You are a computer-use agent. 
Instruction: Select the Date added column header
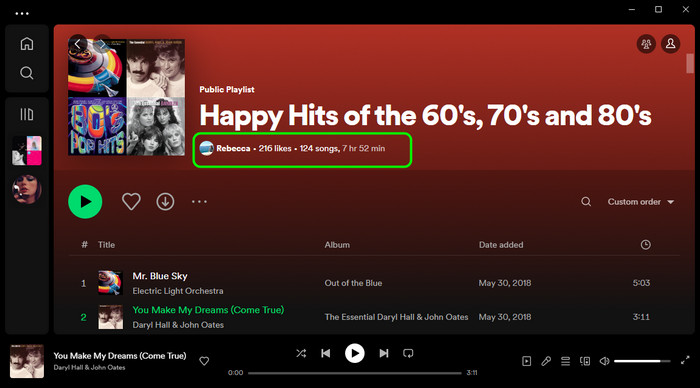pyautogui.click(x=501, y=245)
